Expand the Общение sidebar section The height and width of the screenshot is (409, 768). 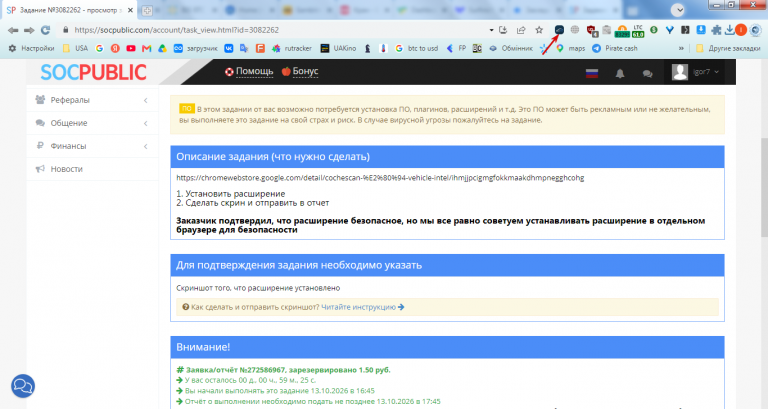[92, 123]
